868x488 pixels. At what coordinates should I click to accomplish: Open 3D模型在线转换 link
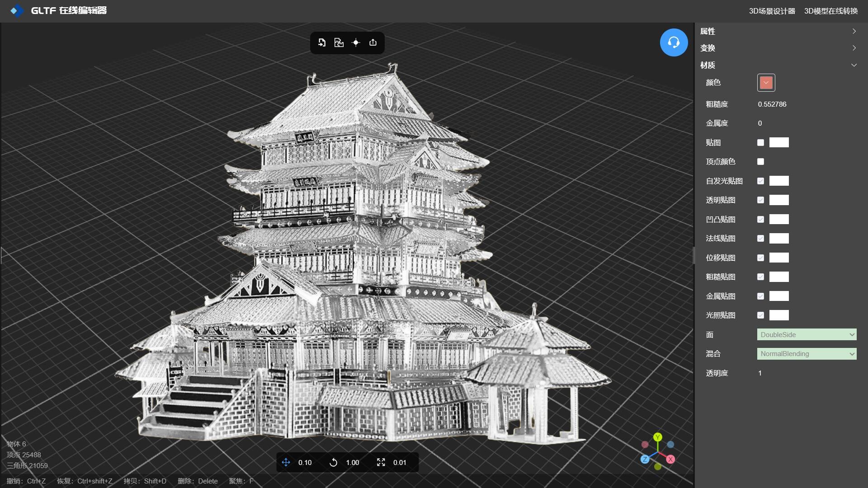click(830, 11)
